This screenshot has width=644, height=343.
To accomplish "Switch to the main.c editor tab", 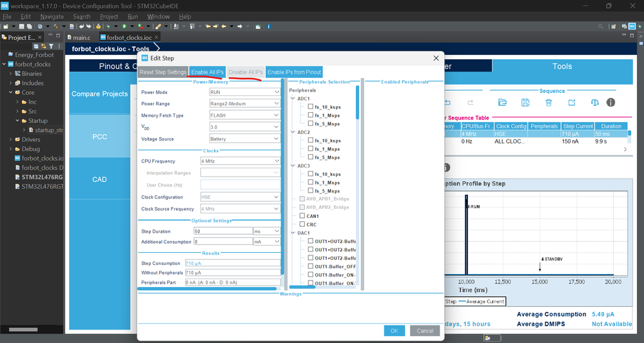I will [x=79, y=37].
